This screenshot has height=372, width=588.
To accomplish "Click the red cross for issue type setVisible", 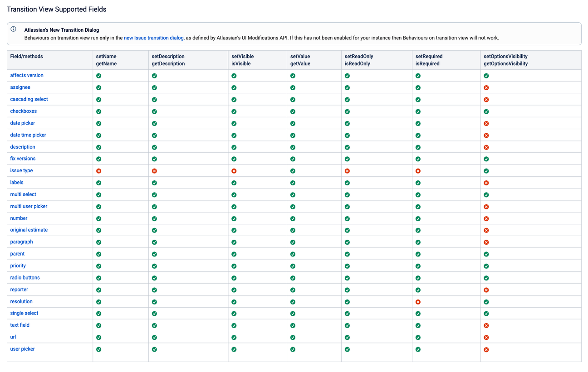I will [x=234, y=171].
